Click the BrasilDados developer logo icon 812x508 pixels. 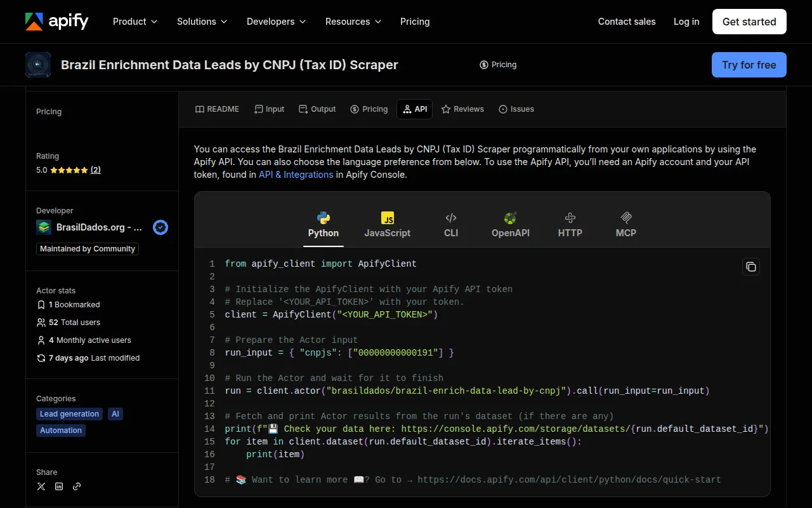44,227
